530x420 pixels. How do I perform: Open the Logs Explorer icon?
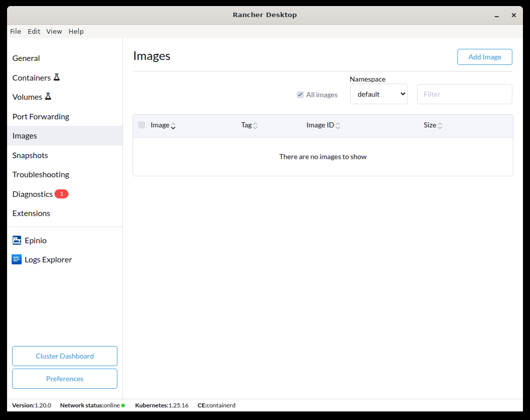17,260
